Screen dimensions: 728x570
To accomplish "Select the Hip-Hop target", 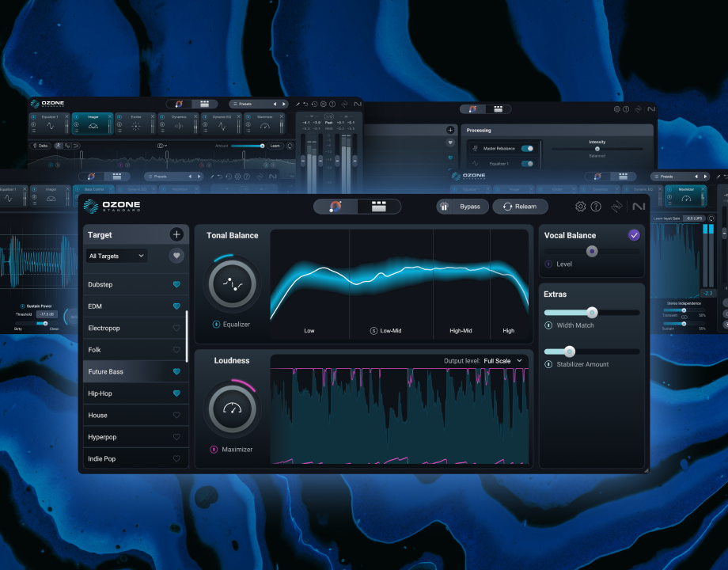I will coord(135,393).
